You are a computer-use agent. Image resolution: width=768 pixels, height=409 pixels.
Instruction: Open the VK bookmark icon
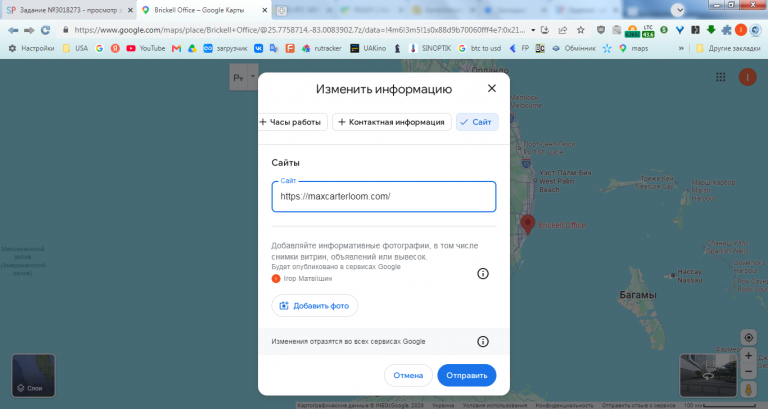click(258, 48)
